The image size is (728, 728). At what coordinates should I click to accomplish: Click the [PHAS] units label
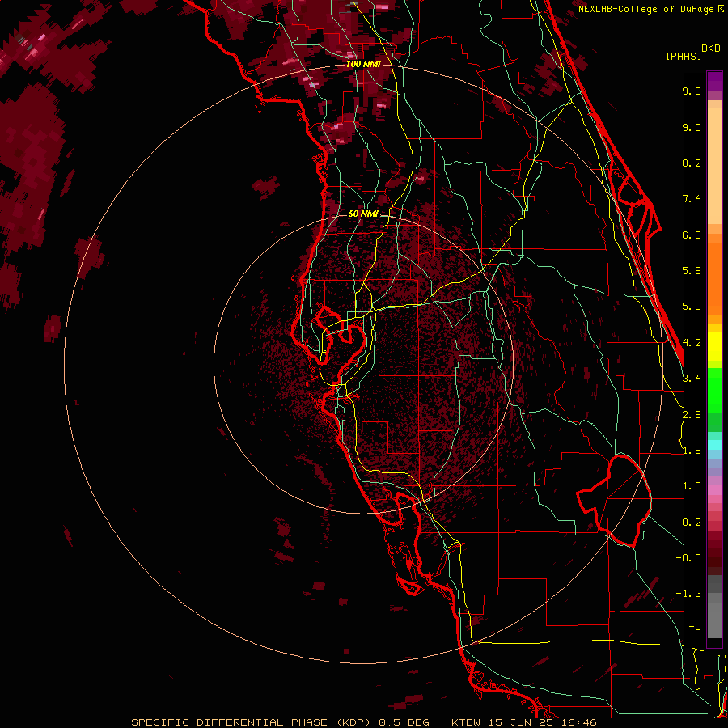684,56
